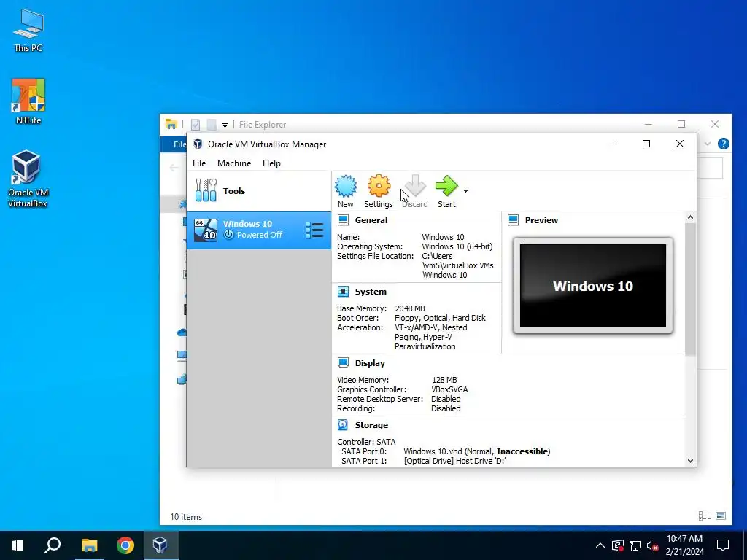747x560 pixels.
Task: Click the This PC desktop icon
Action: tap(28, 30)
